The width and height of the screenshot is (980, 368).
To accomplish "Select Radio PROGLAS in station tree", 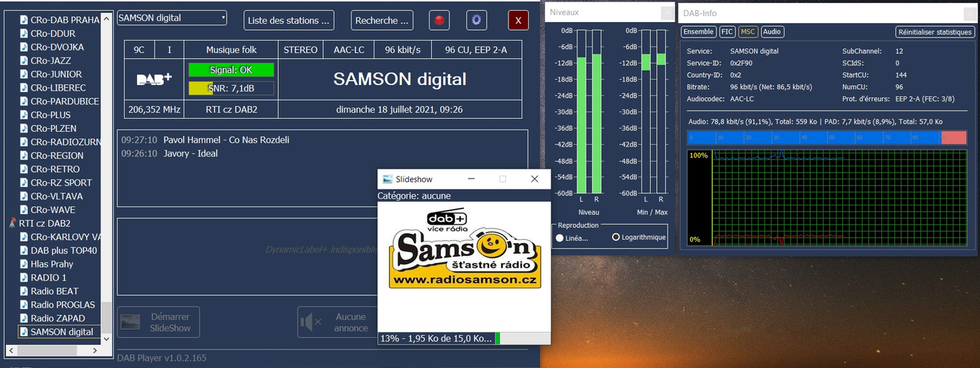I will [63, 304].
